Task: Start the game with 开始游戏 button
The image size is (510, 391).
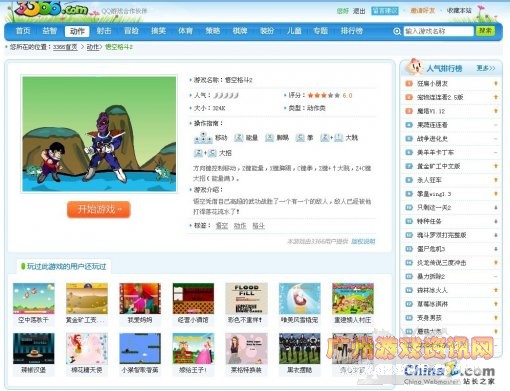Action: 98,209
